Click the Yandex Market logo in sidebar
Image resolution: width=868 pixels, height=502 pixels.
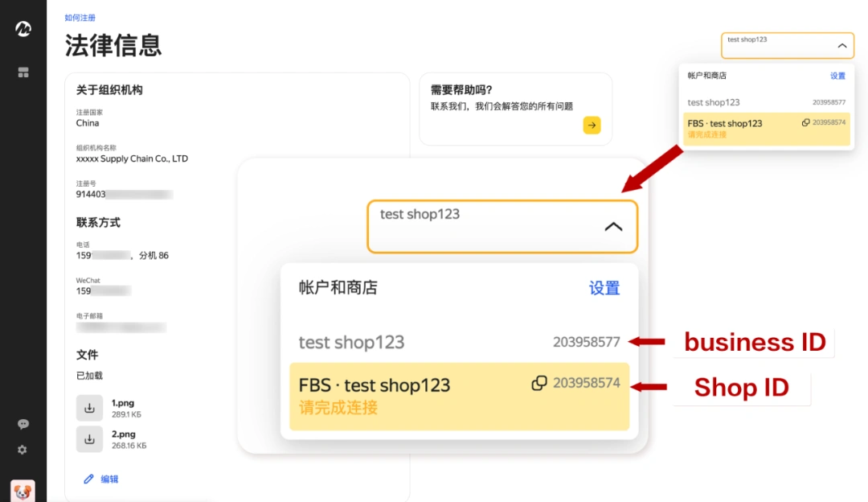point(23,30)
